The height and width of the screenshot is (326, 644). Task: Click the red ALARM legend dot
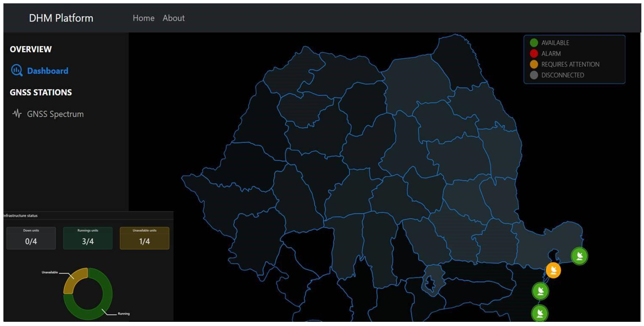coord(534,53)
